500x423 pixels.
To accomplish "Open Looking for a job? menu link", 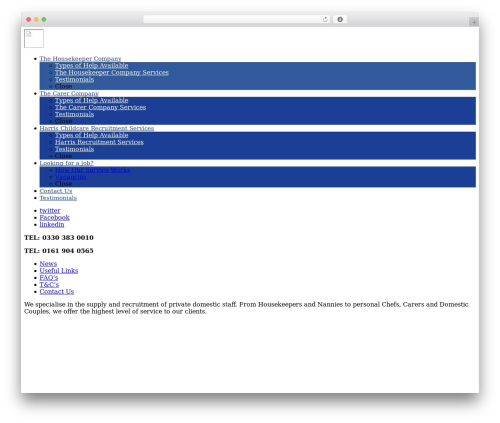I will (66, 163).
